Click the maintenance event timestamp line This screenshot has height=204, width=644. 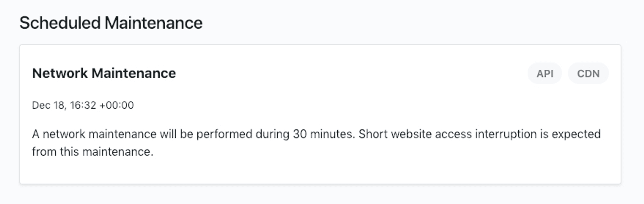coord(83,105)
